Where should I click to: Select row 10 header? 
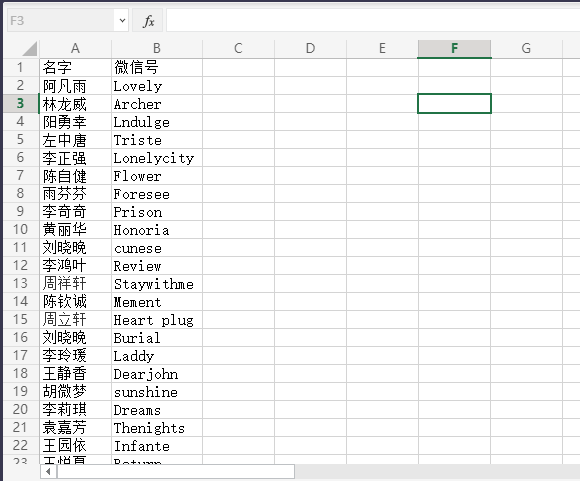pyautogui.click(x=20, y=229)
